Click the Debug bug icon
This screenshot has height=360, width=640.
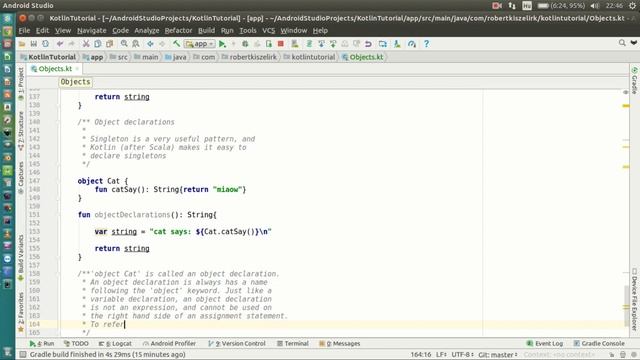[x=245, y=44]
